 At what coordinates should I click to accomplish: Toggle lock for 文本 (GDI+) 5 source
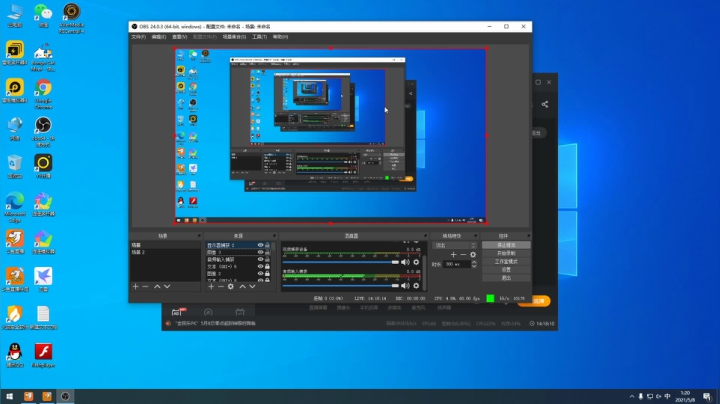point(267,266)
